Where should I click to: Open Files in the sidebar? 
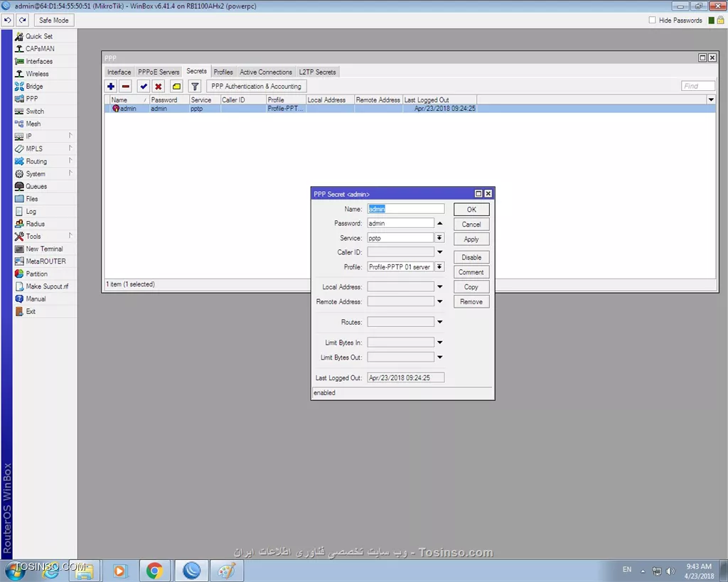[45, 199]
